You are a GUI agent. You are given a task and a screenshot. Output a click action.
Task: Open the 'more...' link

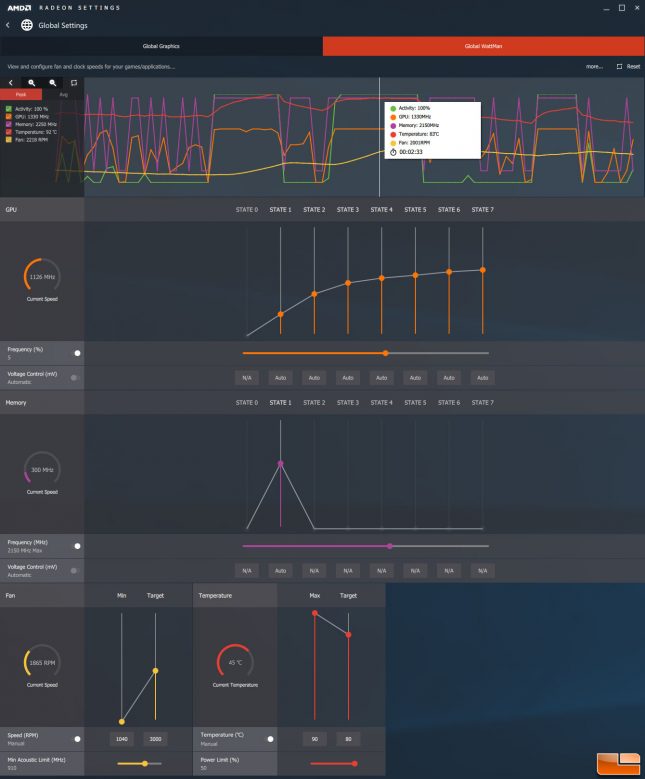594,66
